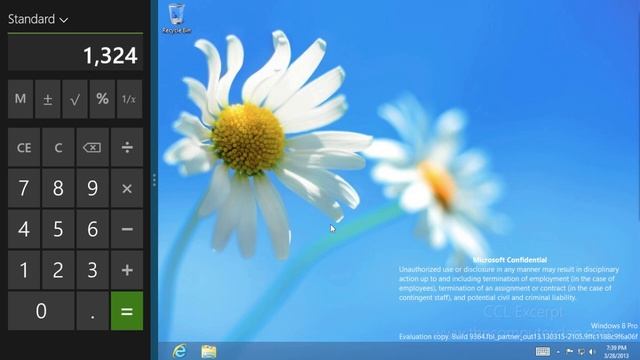
Task: Tap digit 8 on the calculator
Action: 58,188
